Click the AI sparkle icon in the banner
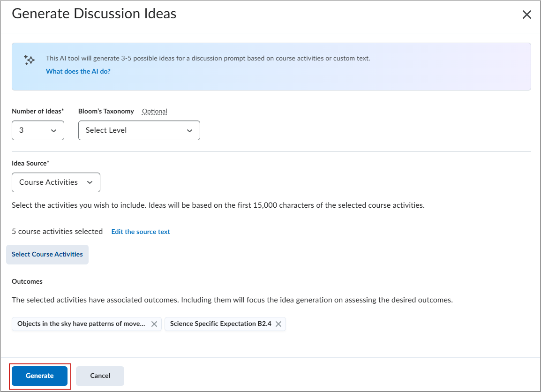This screenshot has height=392, width=541. click(x=29, y=60)
